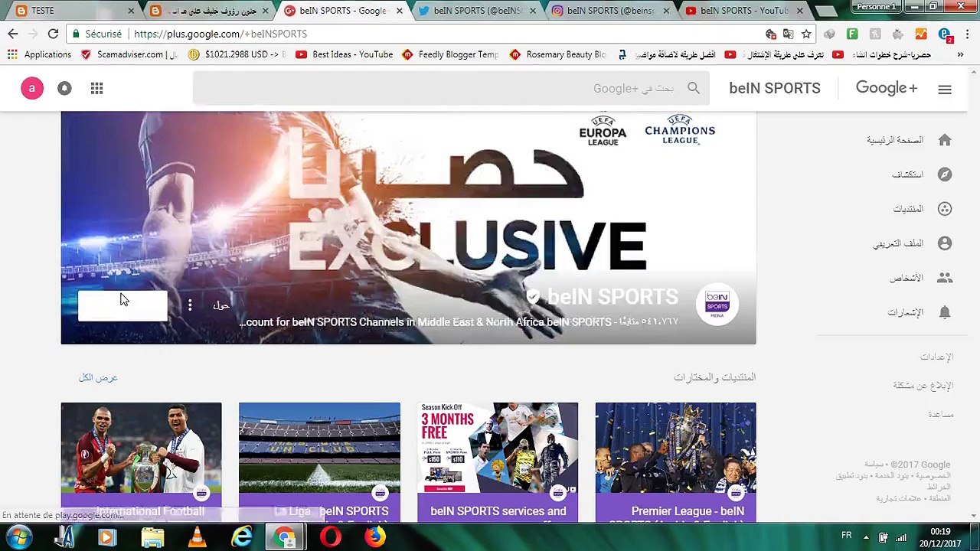Open 'مساعدة' help in the sidebar
Viewport: 980px width, 551px height.
pos(941,415)
